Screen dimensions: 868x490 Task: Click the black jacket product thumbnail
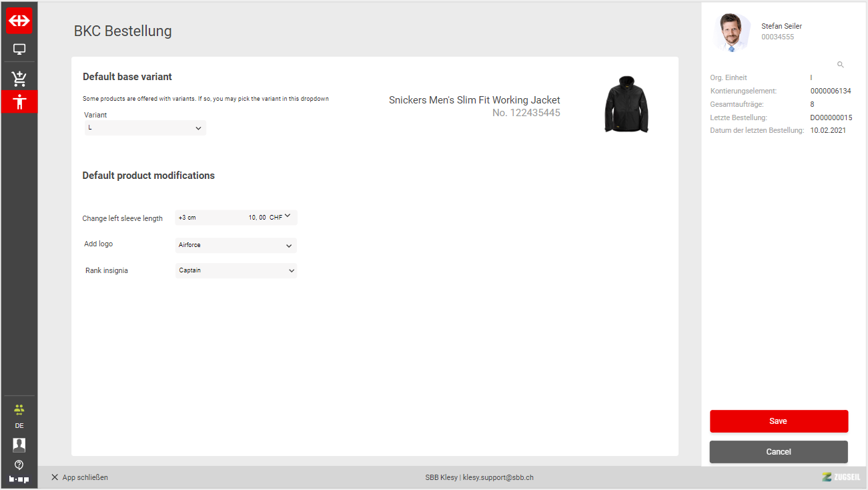tap(626, 103)
